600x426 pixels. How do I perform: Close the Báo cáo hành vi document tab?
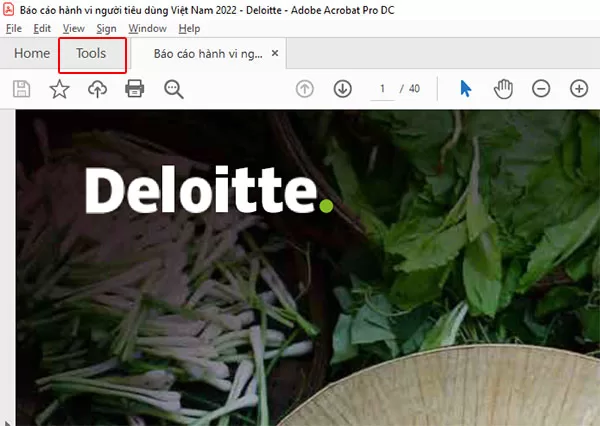point(275,53)
